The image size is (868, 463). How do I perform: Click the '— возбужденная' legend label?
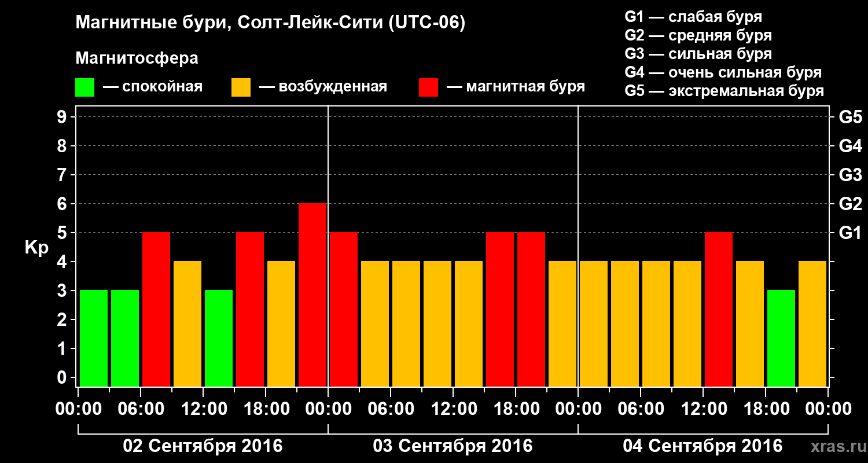[323, 87]
